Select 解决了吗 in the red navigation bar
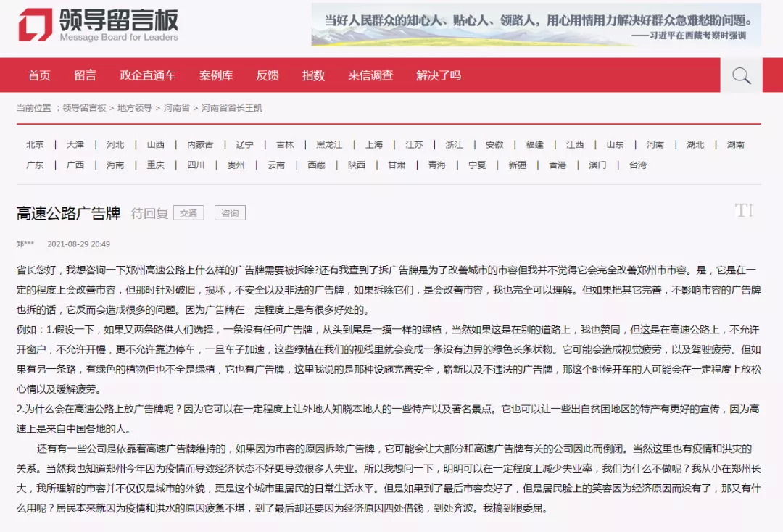Image resolution: width=783 pixels, height=532 pixels. pos(439,75)
